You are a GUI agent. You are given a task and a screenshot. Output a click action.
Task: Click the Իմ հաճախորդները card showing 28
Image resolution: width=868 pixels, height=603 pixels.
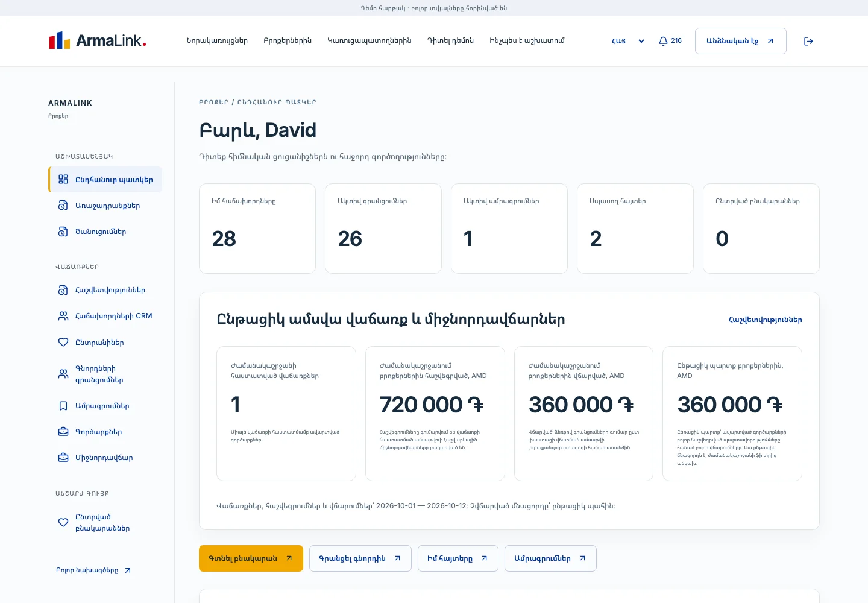[x=257, y=229]
